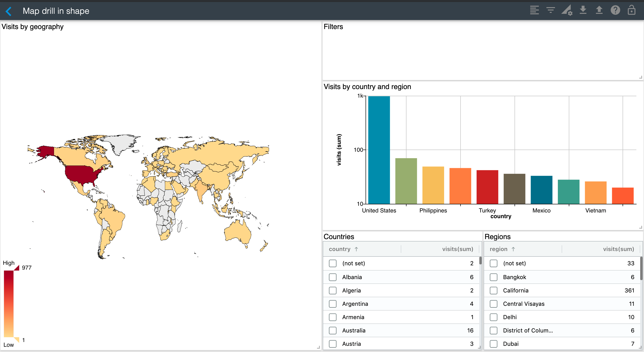The height and width of the screenshot is (352, 644).
Task: Sort Countries table by country column
Action: pos(340,249)
